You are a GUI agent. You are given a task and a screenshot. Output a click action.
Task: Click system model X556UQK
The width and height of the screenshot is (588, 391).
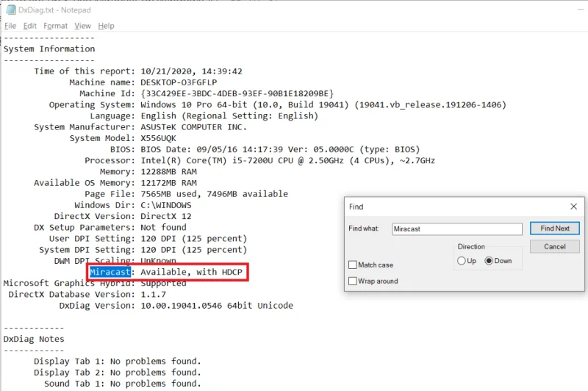point(158,138)
